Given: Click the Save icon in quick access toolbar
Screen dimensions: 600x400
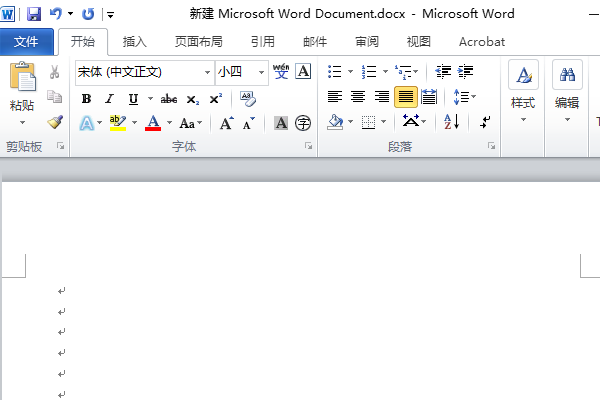Looking at the screenshot, I should click(34, 15).
